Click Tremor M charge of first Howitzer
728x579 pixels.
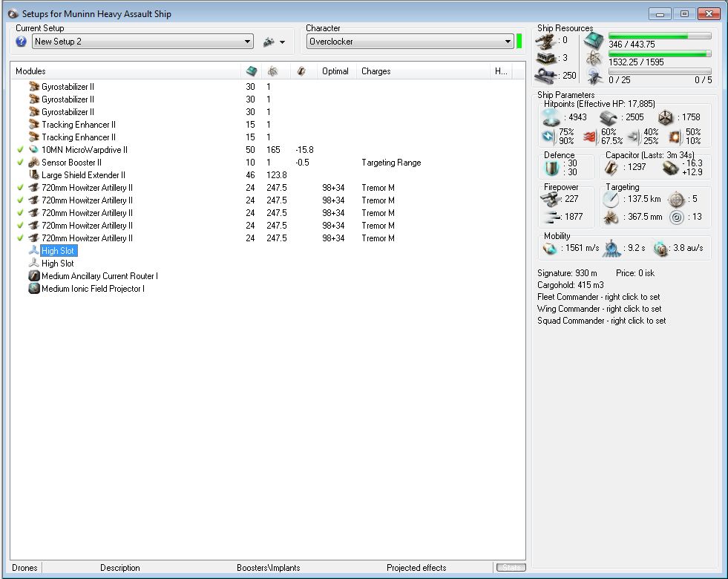pos(378,188)
